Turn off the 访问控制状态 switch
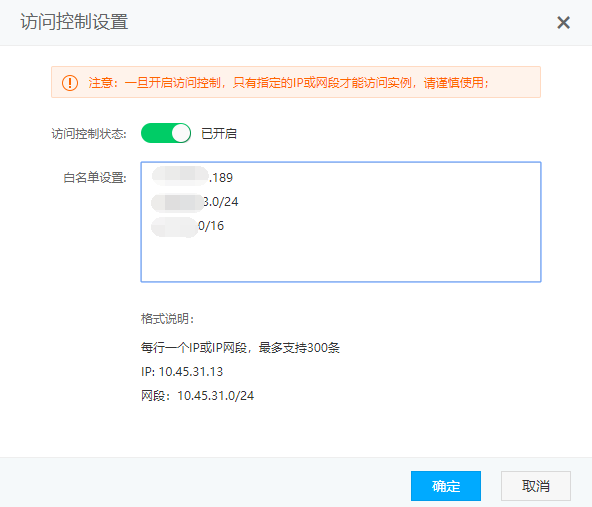This screenshot has width=592, height=507. pos(166,133)
